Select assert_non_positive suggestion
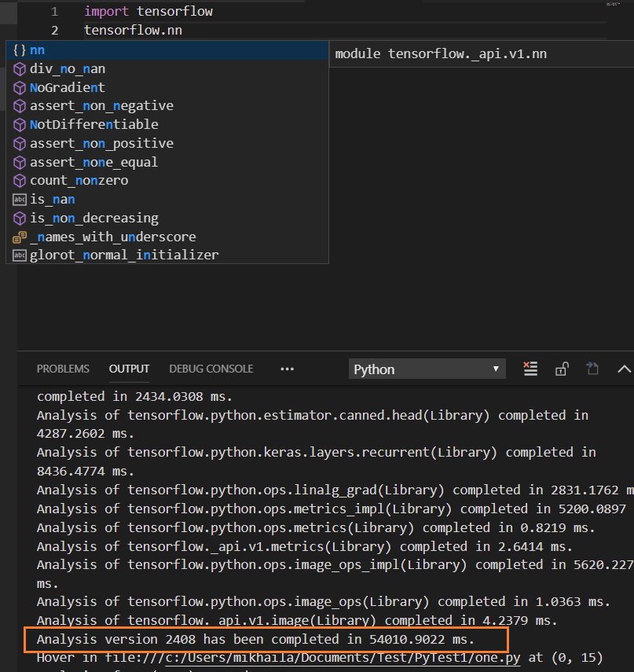Viewport: 634px width, 672px height. (167, 144)
